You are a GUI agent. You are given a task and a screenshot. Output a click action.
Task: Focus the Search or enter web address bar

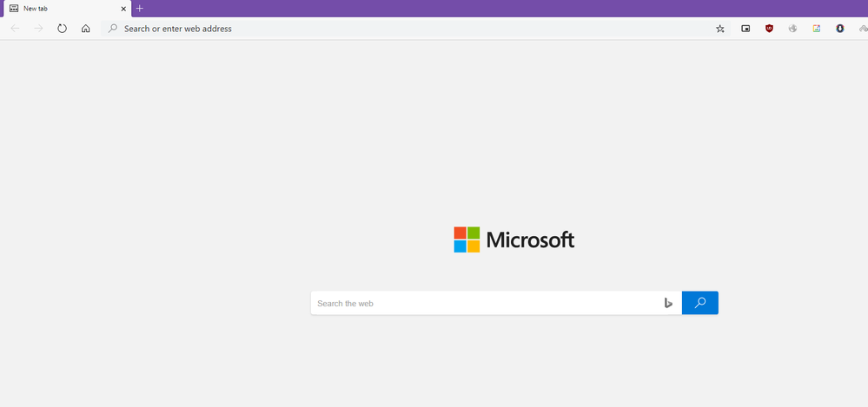pos(415,29)
